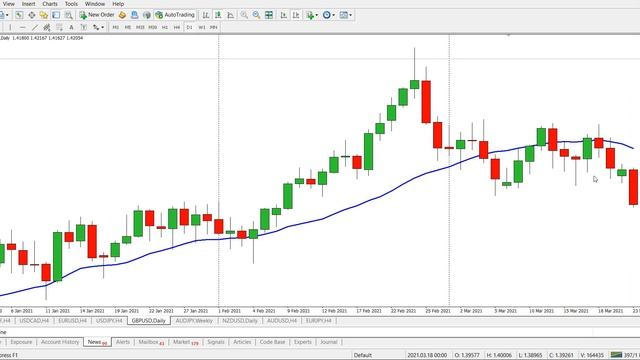
Task: Switch to M1 timeframe
Action: pyautogui.click(x=116, y=27)
